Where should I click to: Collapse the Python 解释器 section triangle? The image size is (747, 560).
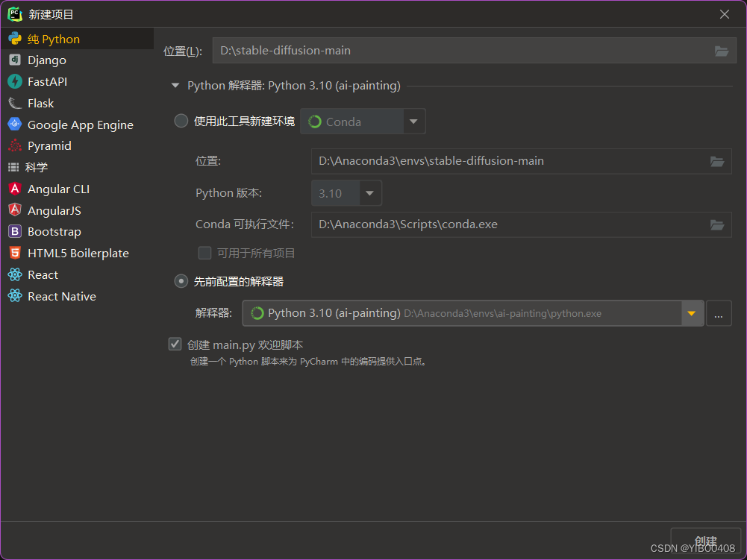[175, 86]
